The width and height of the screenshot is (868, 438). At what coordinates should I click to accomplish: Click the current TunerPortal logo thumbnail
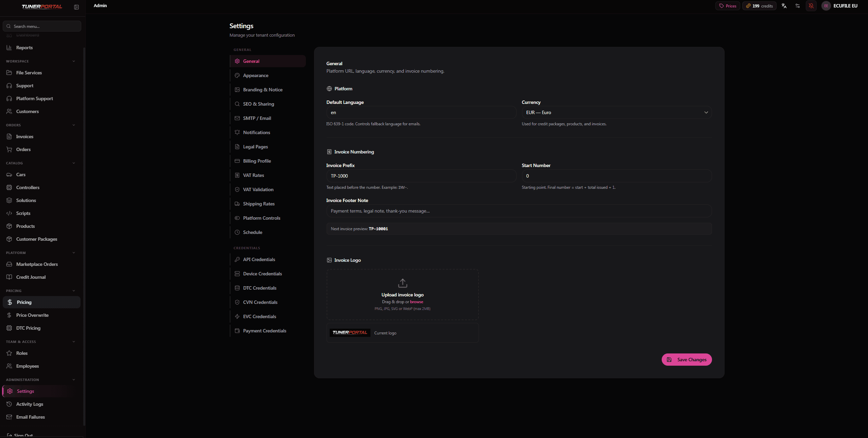(350, 333)
